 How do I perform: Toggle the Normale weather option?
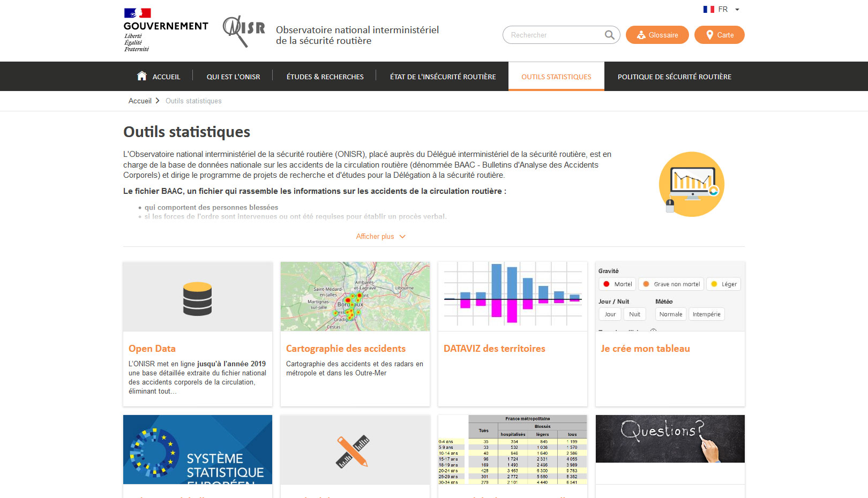[x=671, y=314]
